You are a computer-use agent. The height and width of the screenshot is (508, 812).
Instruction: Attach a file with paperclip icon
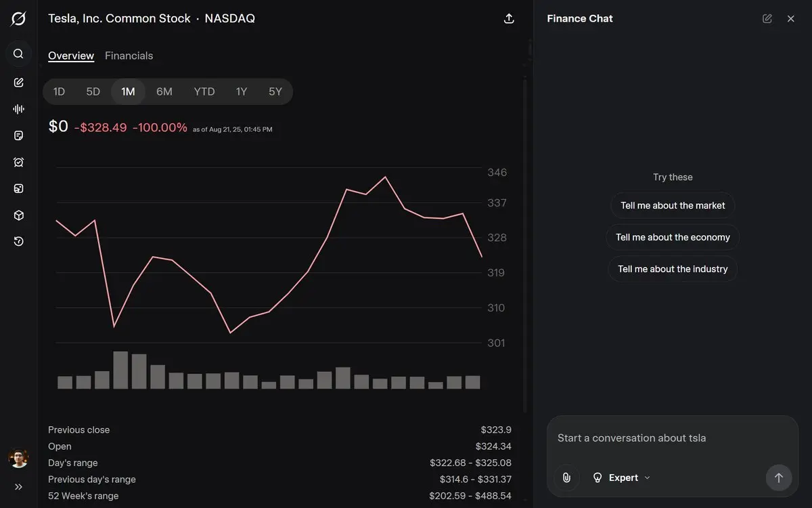pos(566,478)
